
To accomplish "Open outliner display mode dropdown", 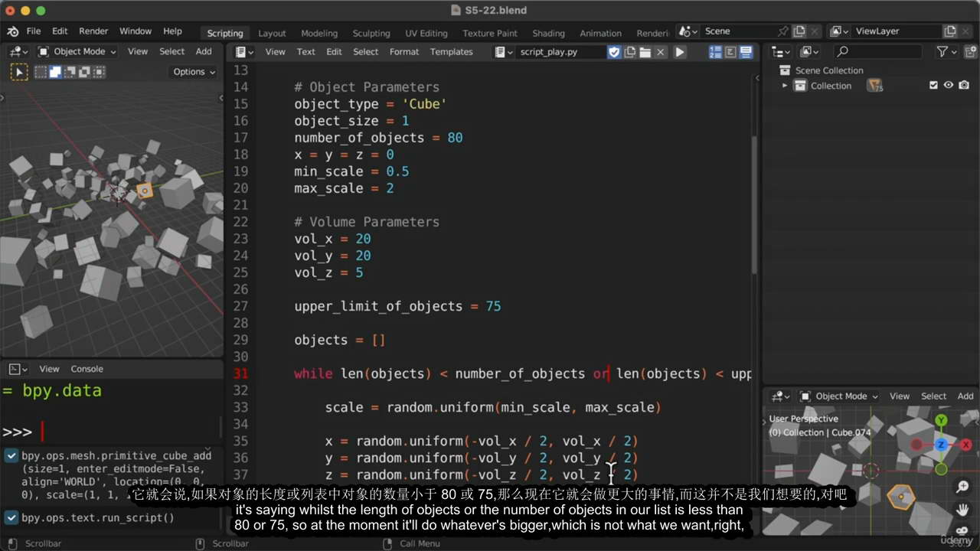I will click(x=809, y=52).
